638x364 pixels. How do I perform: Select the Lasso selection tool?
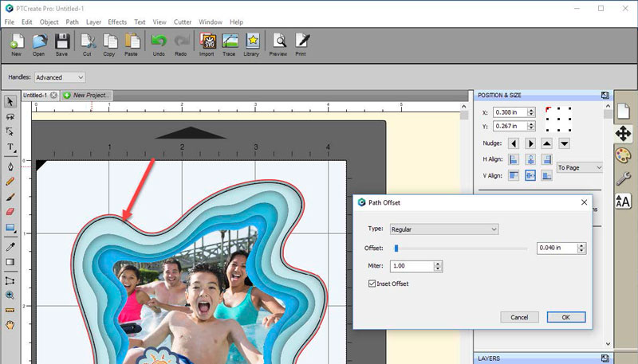tap(10, 117)
